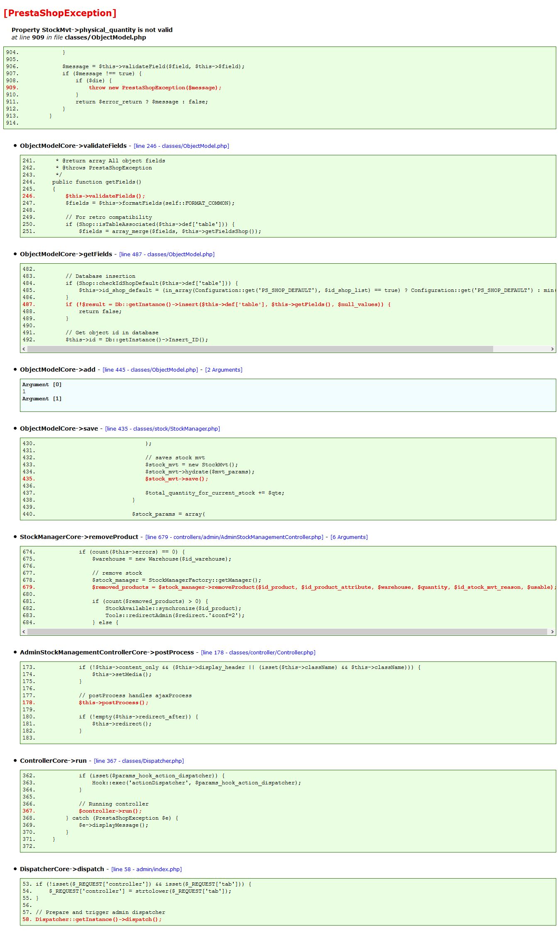Image resolution: width=560 pixels, height=938 pixels.
Task: Click the '// Running controller' comment line
Action: click(114, 804)
